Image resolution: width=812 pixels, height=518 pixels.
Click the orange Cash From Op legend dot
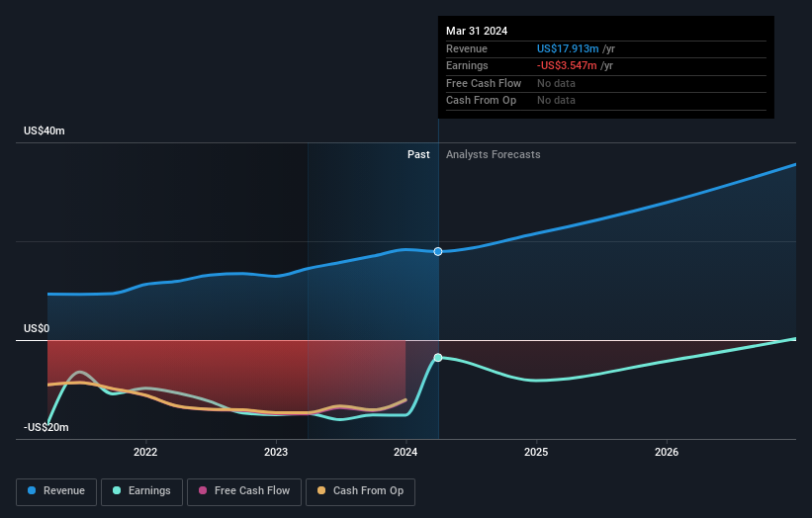pyautogui.click(x=321, y=490)
